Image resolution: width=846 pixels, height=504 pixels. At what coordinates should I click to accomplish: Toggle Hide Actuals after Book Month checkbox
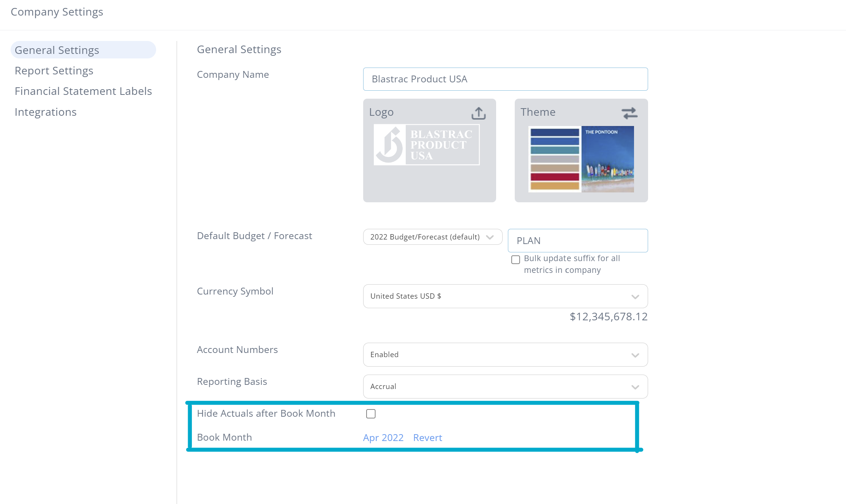[371, 414]
